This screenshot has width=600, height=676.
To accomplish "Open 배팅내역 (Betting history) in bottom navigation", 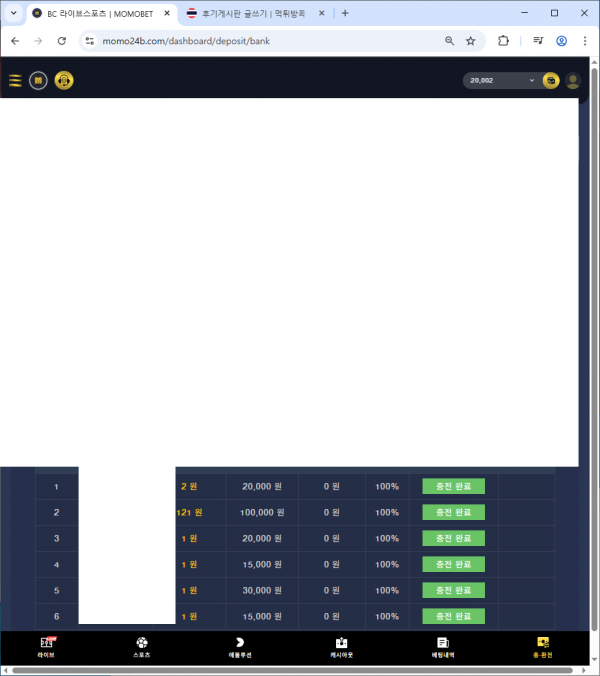I will 442,646.
